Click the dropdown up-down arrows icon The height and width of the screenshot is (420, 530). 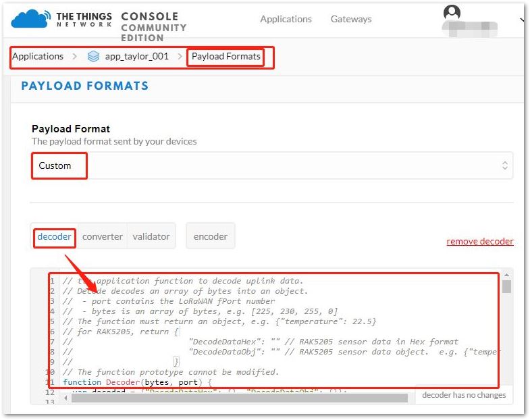[504, 165]
